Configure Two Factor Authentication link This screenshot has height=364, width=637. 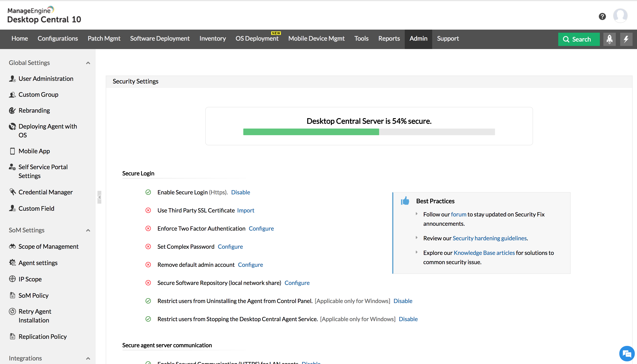click(x=261, y=229)
